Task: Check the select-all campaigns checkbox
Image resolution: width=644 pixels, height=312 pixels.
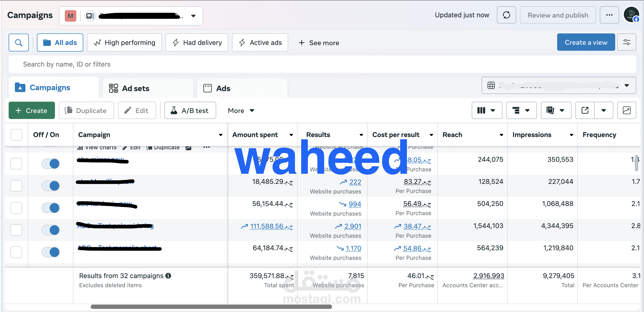Action: click(16, 135)
